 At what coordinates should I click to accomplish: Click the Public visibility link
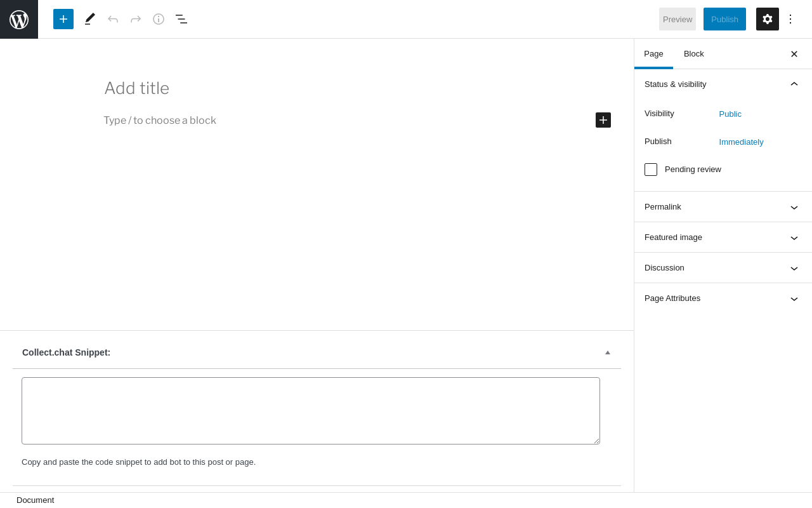click(x=730, y=114)
